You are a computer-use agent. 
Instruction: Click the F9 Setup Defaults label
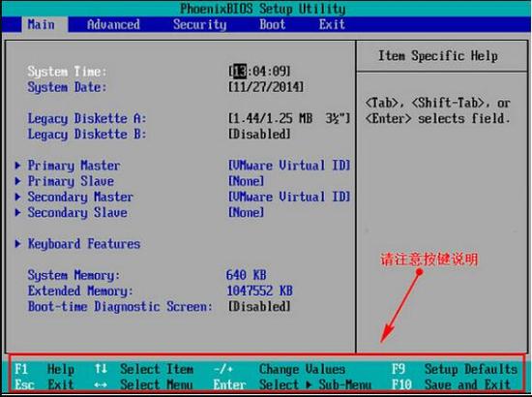coord(455,369)
